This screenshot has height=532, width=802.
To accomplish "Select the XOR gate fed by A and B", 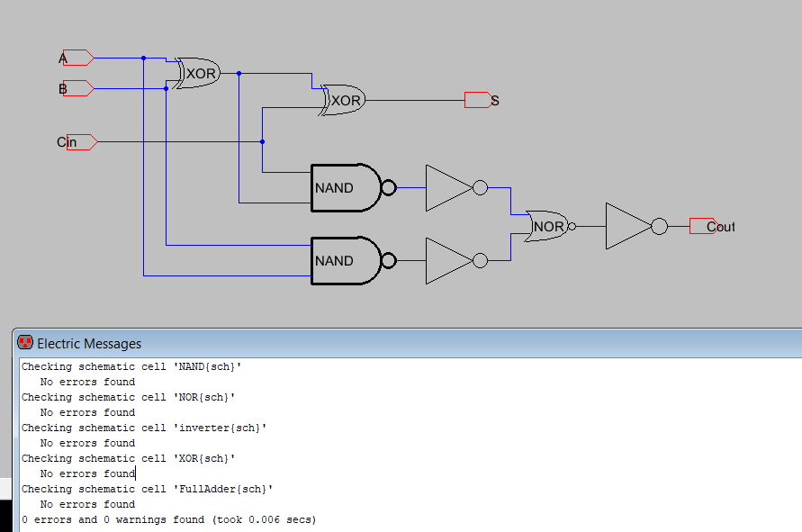I will pyautogui.click(x=198, y=73).
